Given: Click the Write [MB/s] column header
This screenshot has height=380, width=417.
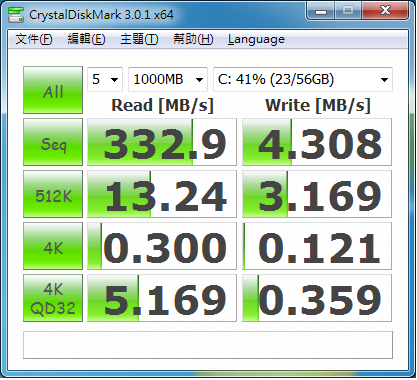Looking at the screenshot, I should point(318,105).
